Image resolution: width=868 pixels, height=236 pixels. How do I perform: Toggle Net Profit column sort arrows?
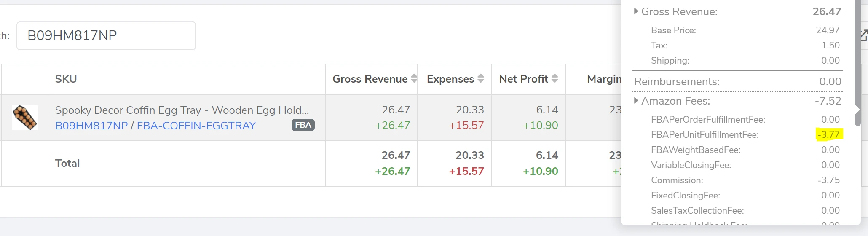555,79
